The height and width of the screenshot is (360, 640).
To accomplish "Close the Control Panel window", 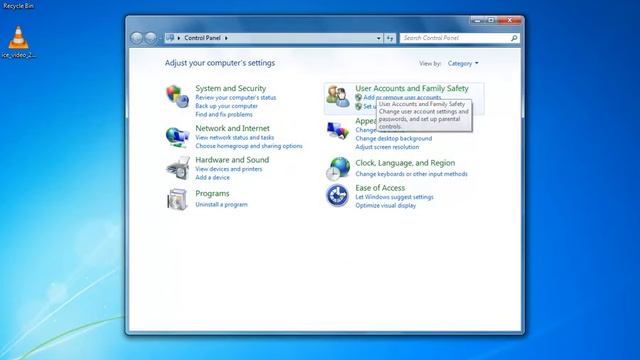I will (x=509, y=20).
